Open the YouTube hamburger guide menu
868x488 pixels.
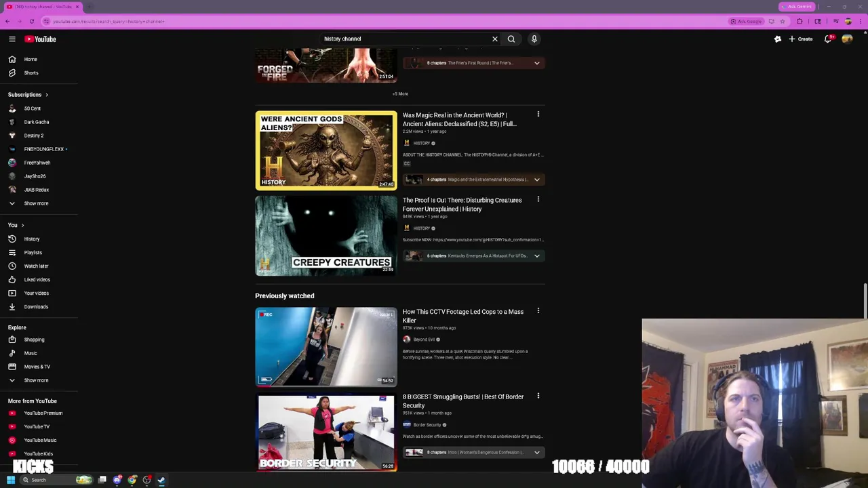pyautogui.click(x=12, y=39)
